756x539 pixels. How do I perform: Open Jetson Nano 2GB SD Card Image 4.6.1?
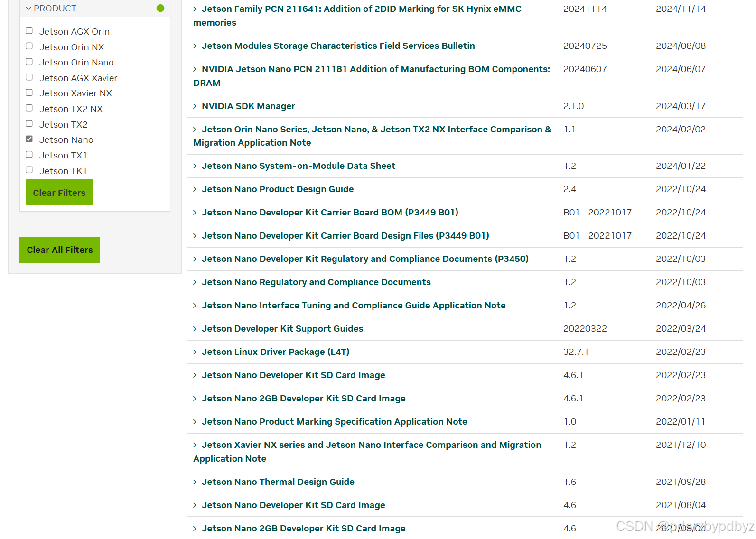(304, 398)
